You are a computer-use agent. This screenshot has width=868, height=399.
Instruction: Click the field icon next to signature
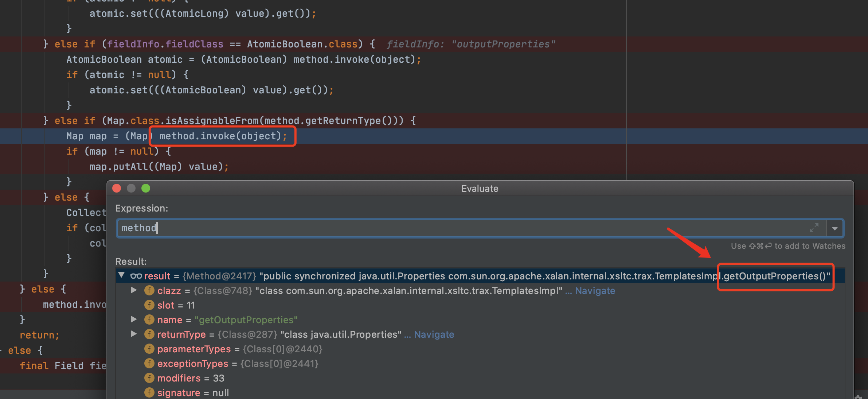pyautogui.click(x=149, y=392)
